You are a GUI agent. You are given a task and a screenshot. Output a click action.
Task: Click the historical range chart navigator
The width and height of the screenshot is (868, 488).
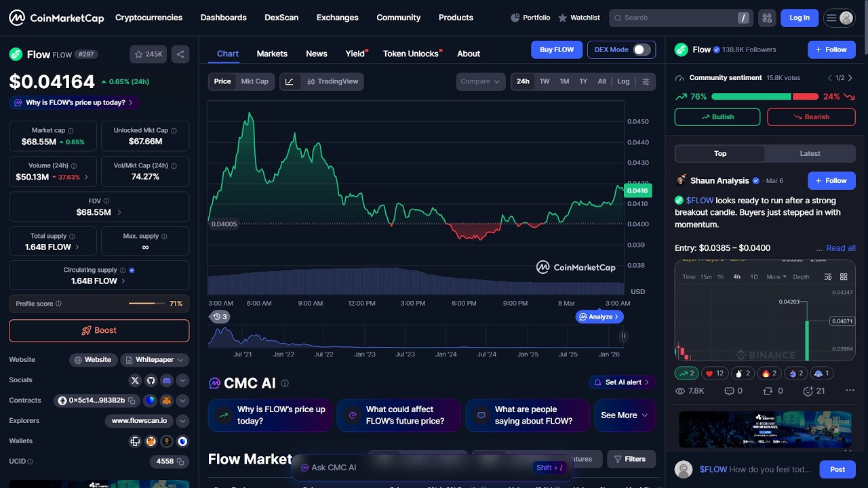416,336
